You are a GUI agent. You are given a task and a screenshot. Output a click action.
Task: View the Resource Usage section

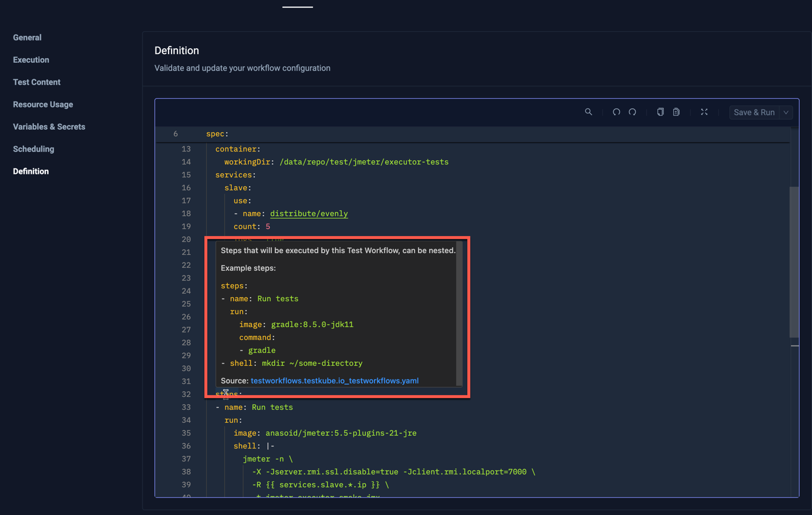coord(42,104)
